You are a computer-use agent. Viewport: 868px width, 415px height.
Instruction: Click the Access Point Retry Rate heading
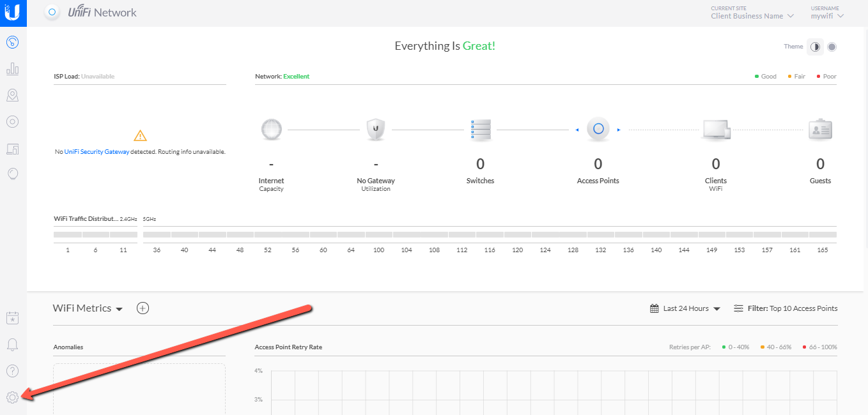(x=288, y=347)
